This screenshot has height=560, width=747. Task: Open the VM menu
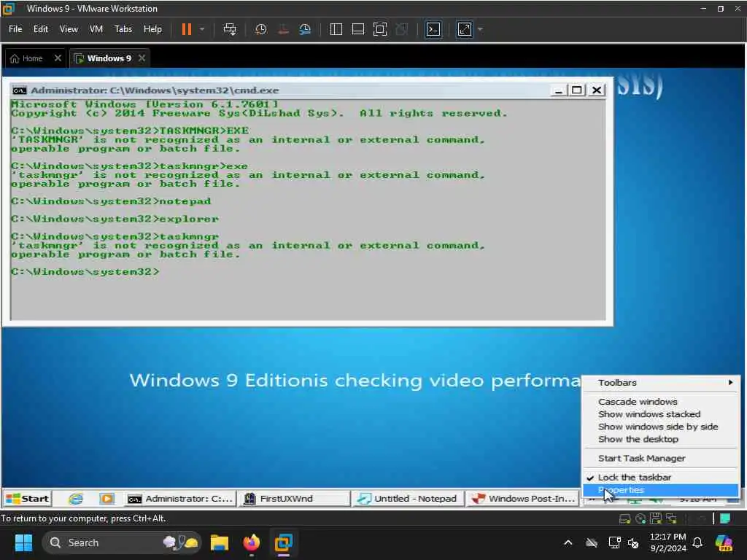pos(96,29)
